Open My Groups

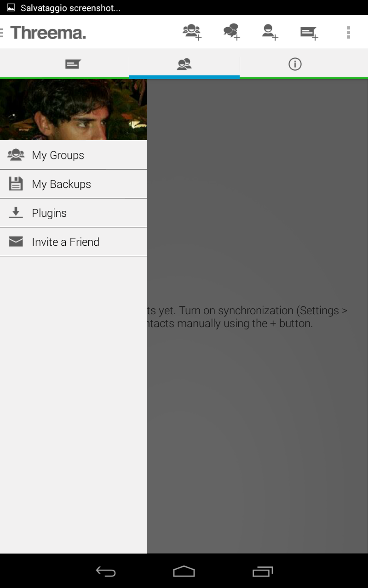coord(58,155)
